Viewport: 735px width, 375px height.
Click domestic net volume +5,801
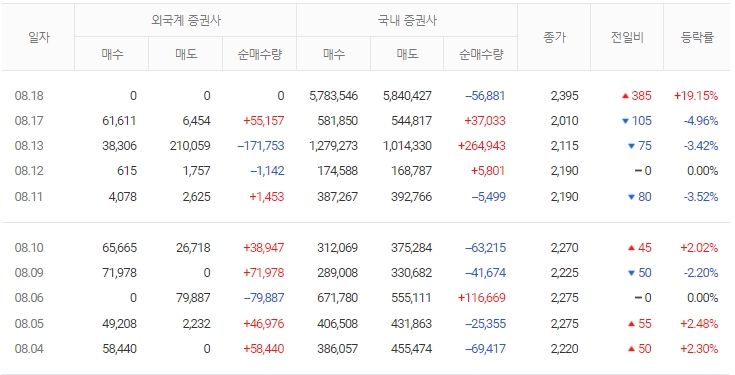pos(488,171)
